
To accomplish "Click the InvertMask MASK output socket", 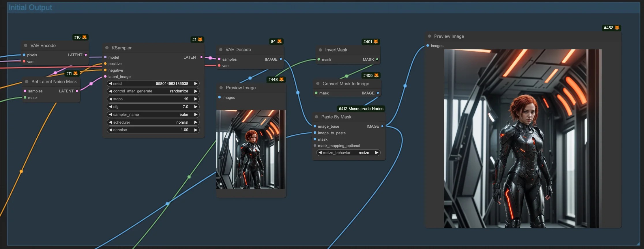I will (x=377, y=60).
